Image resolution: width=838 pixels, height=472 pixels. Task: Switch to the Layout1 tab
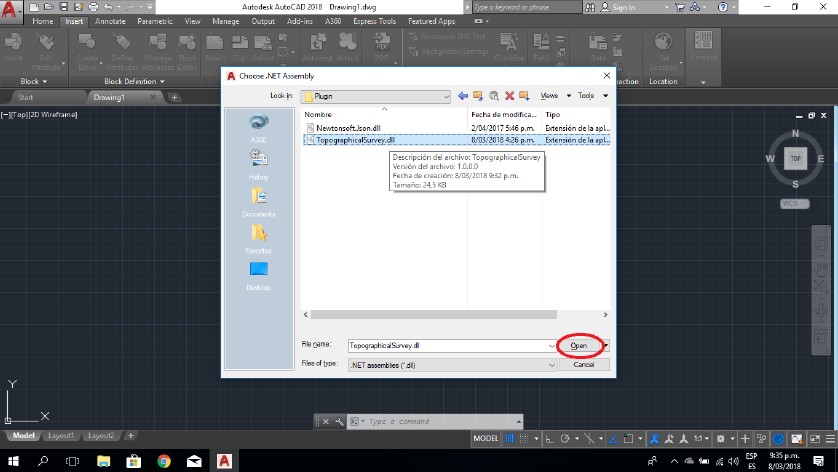coord(61,436)
